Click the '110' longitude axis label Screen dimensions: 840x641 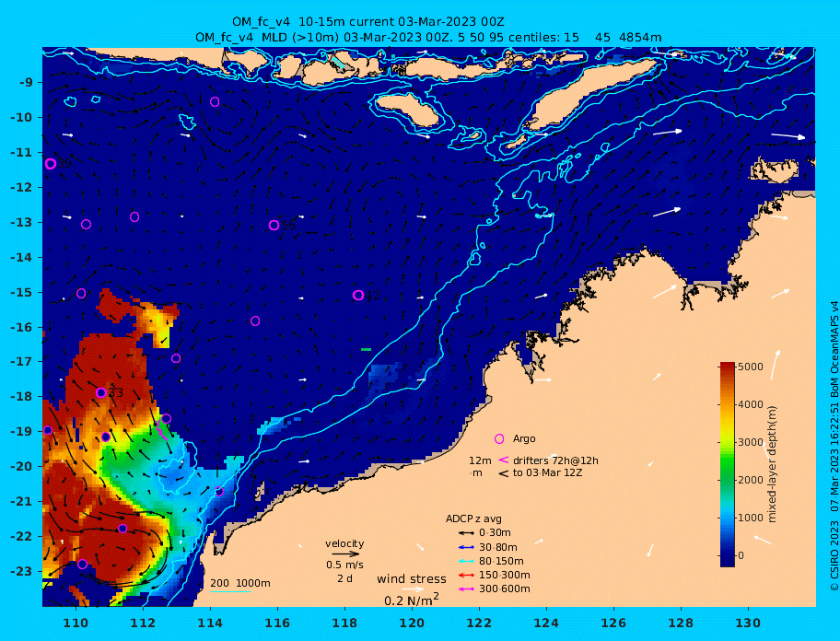click(x=76, y=623)
